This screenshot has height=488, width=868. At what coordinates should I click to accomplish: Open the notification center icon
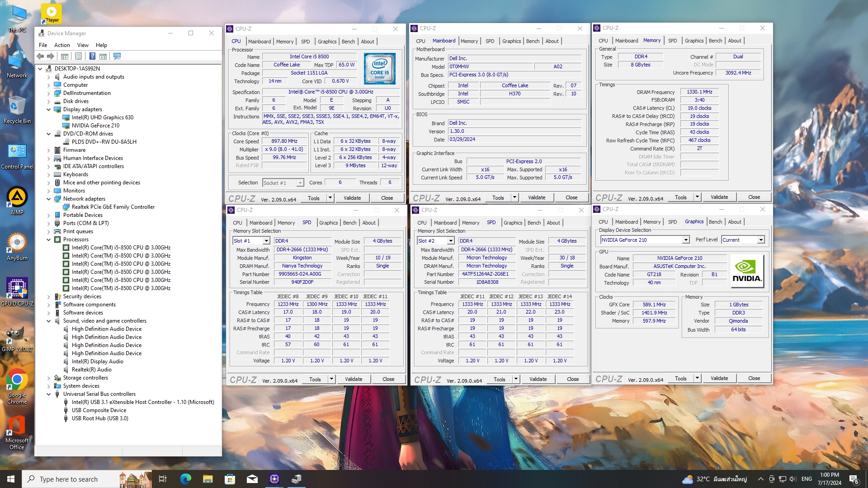(x=854, y=479)
